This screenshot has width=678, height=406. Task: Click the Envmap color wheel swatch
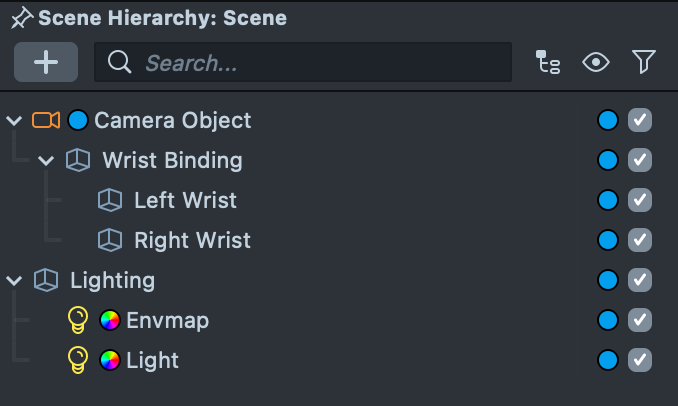[x=110, y=320]
